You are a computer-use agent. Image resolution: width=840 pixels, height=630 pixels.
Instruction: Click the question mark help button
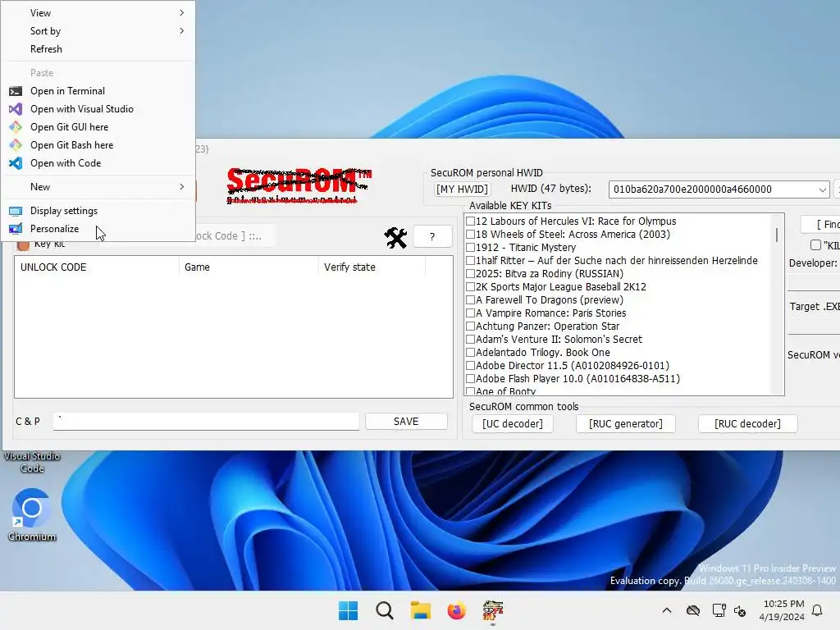point(432,237)
